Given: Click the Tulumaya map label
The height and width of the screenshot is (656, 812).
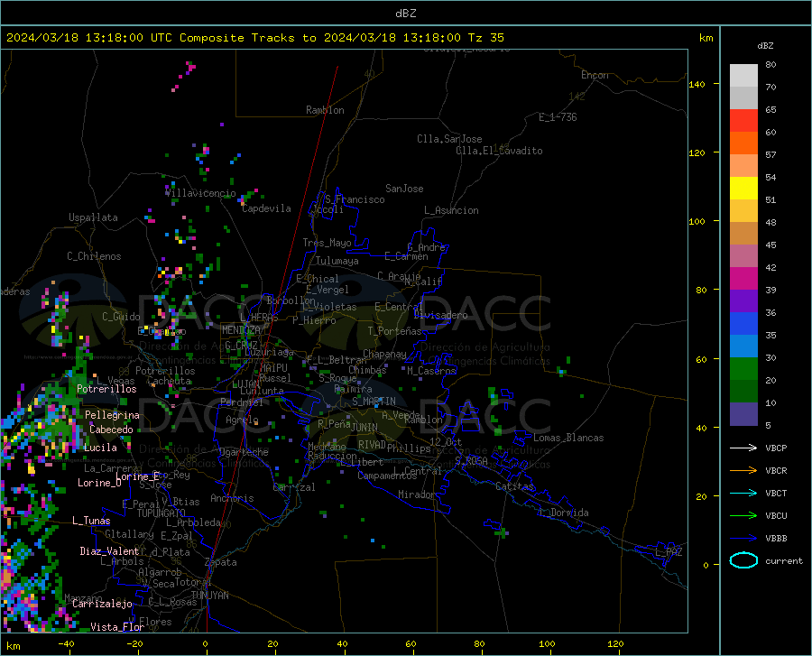Looking at the screenshot, I should 337,261.
